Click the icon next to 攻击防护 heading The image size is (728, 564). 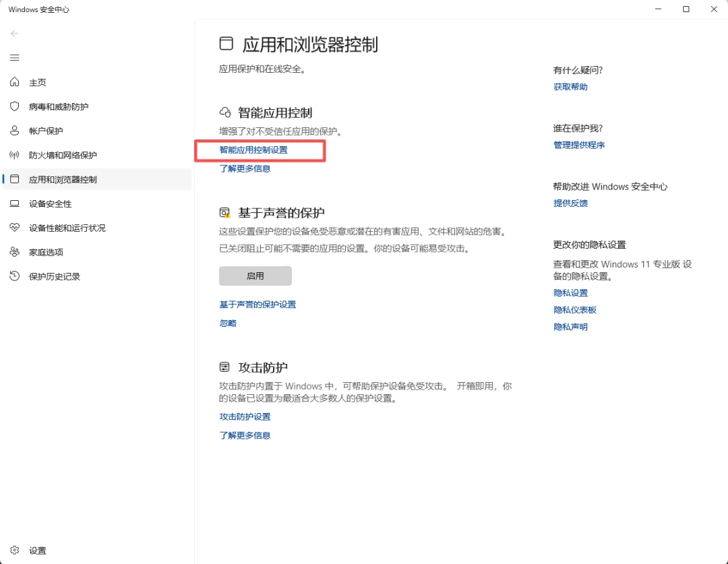tap(224, 368)
